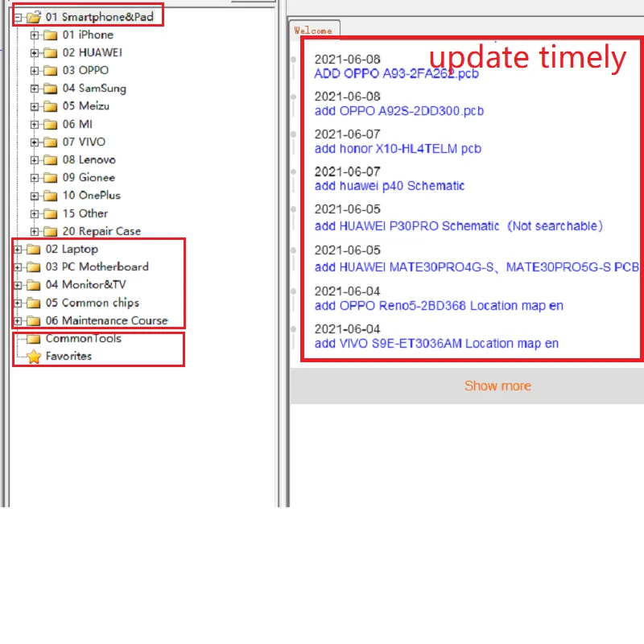Open the add huawei p40 Schematic link
644x644 pixels.
[390, 186]
